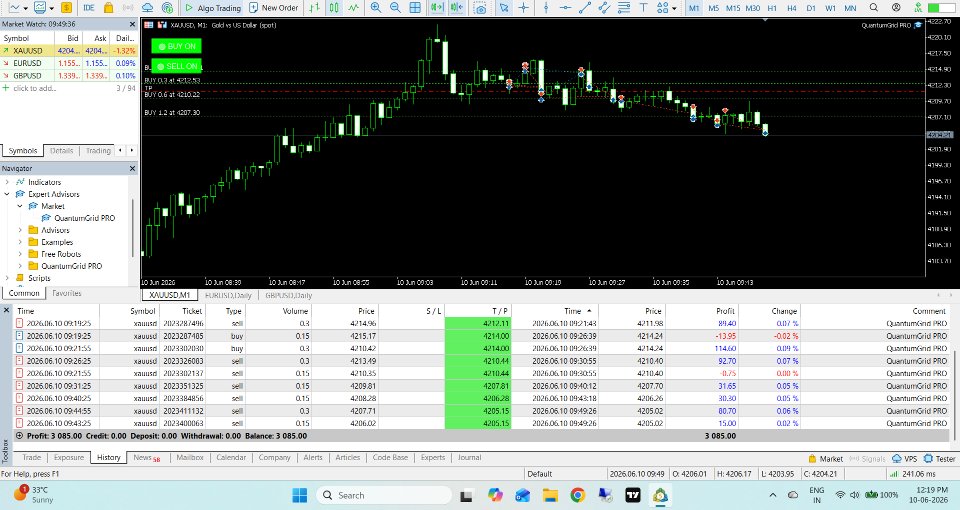Viewport: 960px width, 510px height.
Task: Select the EURUSD row in Market Watch
Action: coord(69,63)
